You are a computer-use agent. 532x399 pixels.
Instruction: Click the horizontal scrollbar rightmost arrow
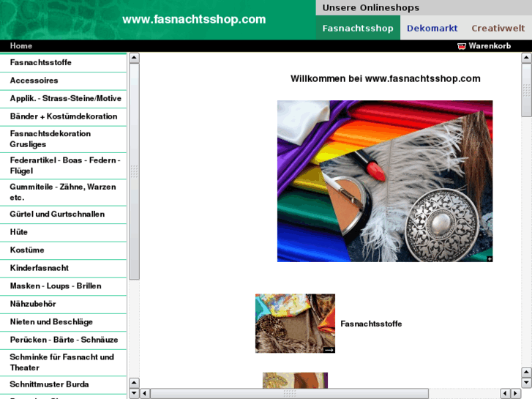click(516, 394)
